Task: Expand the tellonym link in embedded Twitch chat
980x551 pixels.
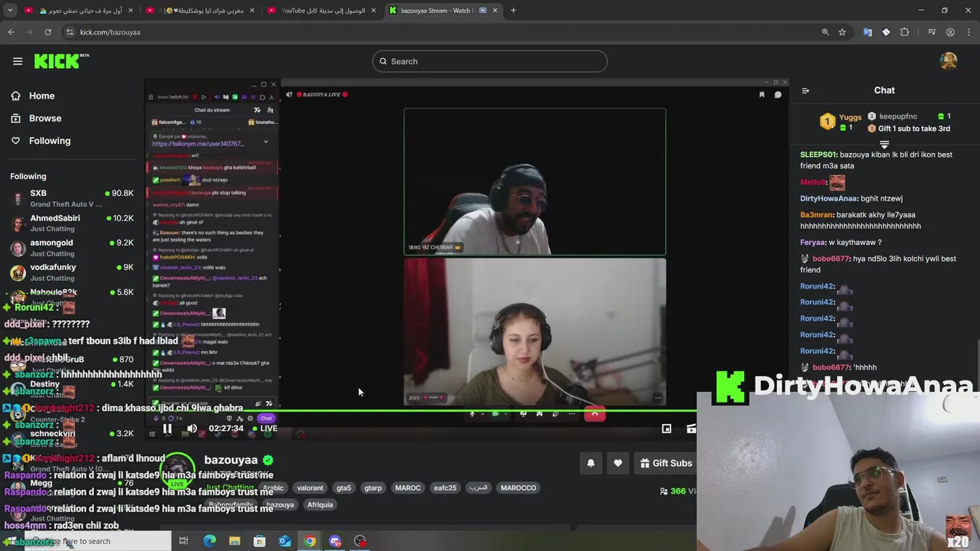Action: [266, 142]
